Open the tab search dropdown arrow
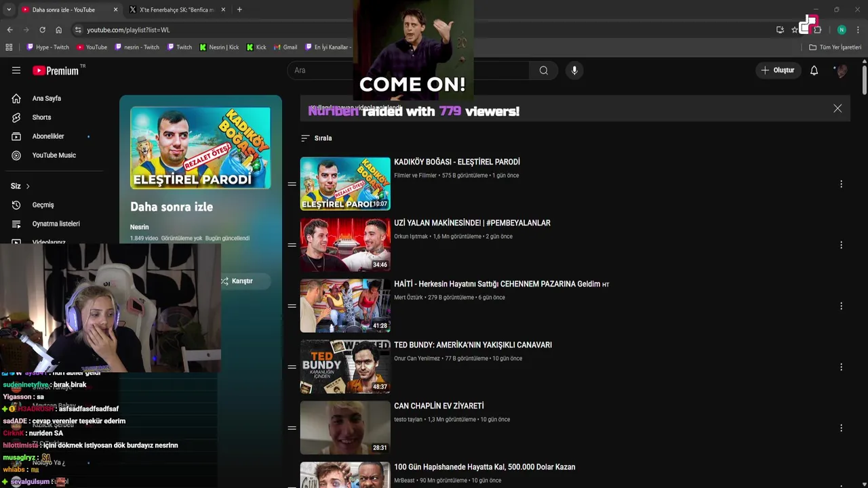This screenshot has width=868, height=488. pos(8,9)
